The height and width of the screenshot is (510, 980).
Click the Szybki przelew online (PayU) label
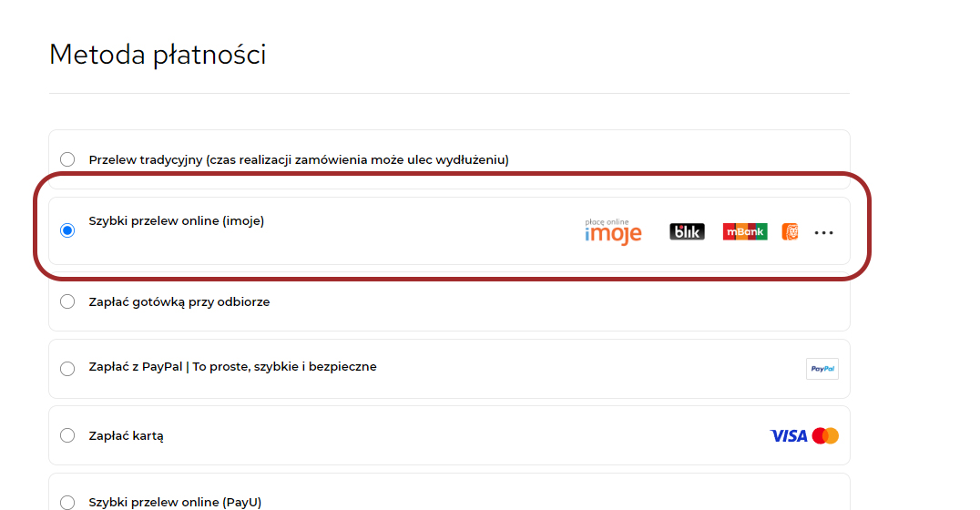pos(175,503)
